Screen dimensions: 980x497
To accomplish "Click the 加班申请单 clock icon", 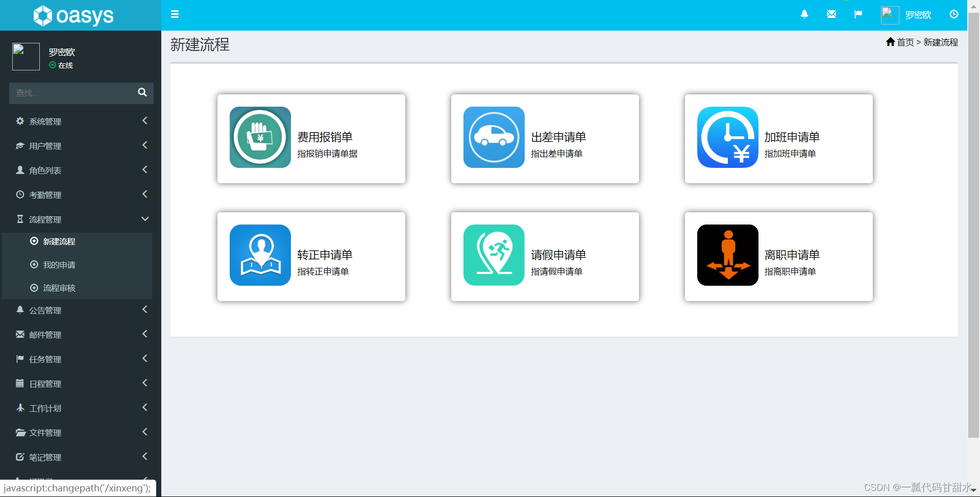I will 727,137.
